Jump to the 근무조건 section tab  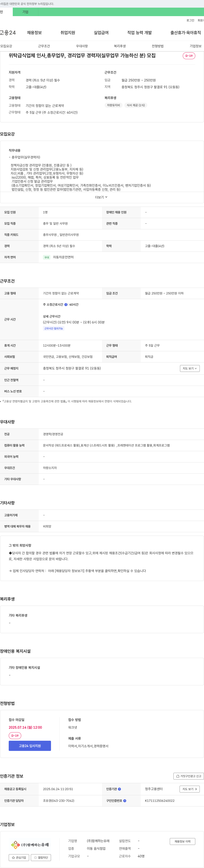click(44, 46)
